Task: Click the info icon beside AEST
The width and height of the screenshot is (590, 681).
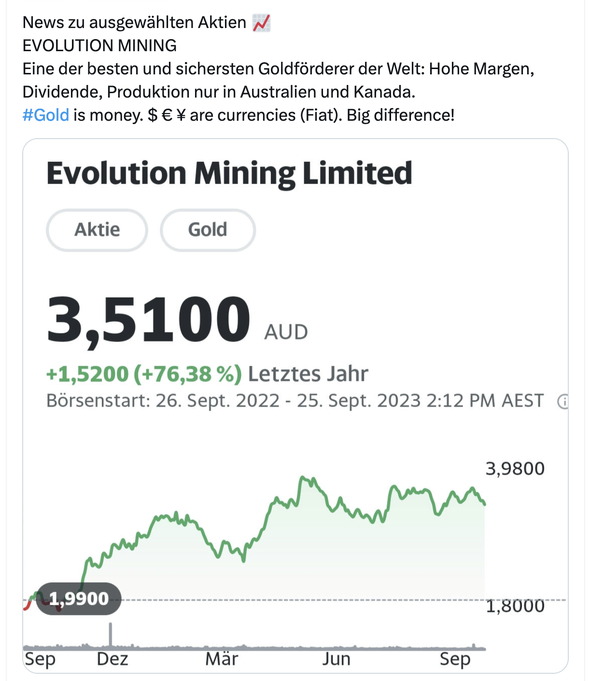Action: point(563,401)
